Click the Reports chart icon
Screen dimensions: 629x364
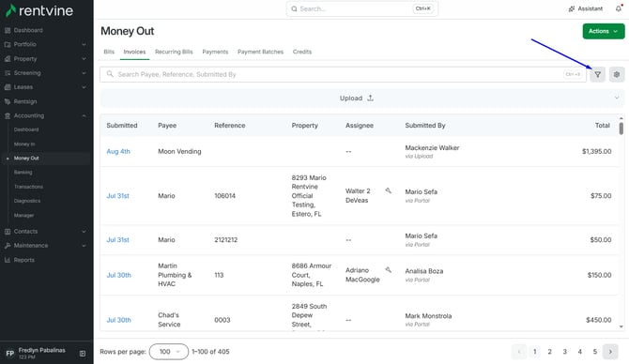tap(8, 260)
